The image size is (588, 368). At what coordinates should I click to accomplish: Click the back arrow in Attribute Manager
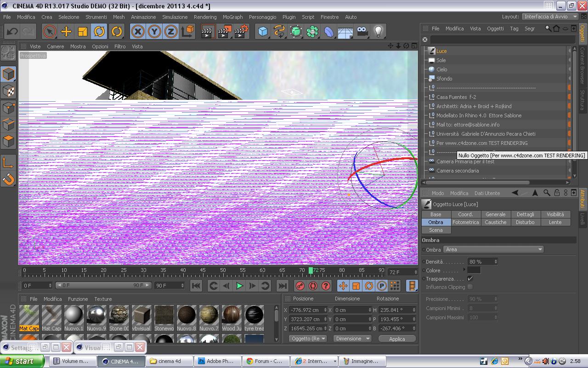[x=515, y=193]
